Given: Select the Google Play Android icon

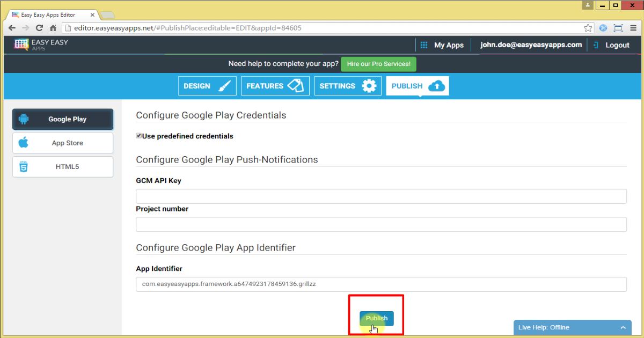Looking at the screenshot, I should (x=24, y=119).
